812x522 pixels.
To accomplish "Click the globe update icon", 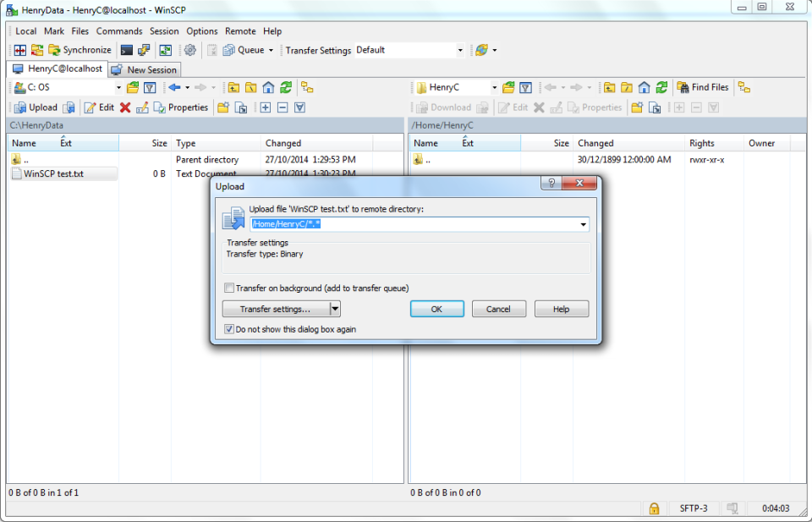I will pyautogui.click(x=481, y=50).
